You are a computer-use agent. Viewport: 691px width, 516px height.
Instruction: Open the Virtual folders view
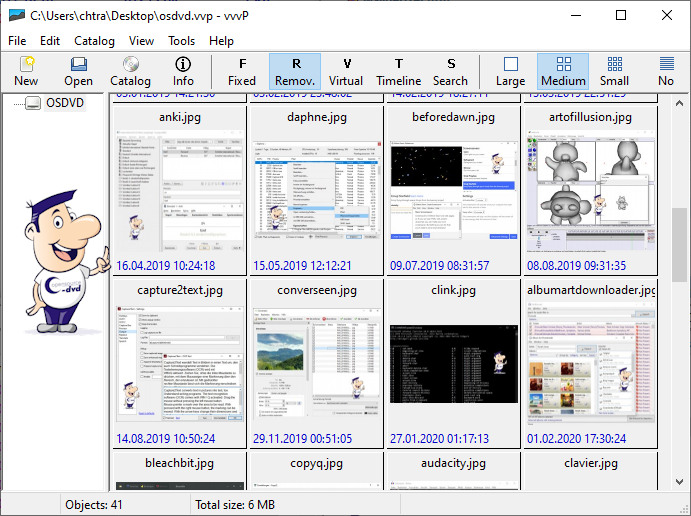(346, 71)
